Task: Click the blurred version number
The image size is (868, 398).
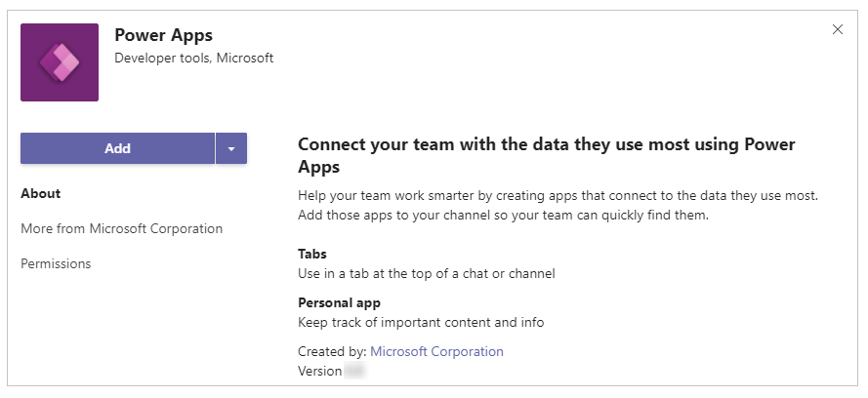Action: [354, 372]
